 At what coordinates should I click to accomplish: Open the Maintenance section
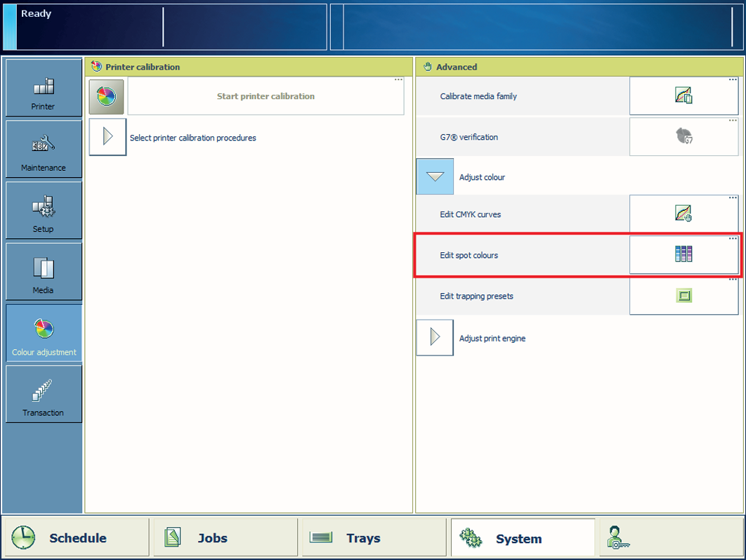(x=44, y=150)
